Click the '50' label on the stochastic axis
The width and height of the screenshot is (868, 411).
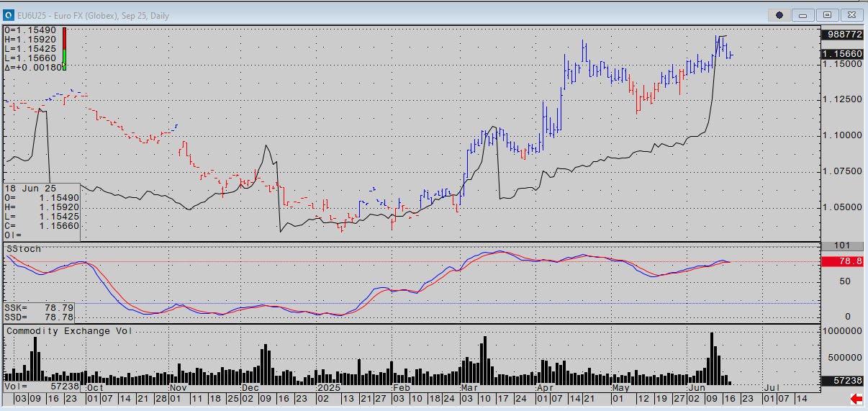point(846,281)
